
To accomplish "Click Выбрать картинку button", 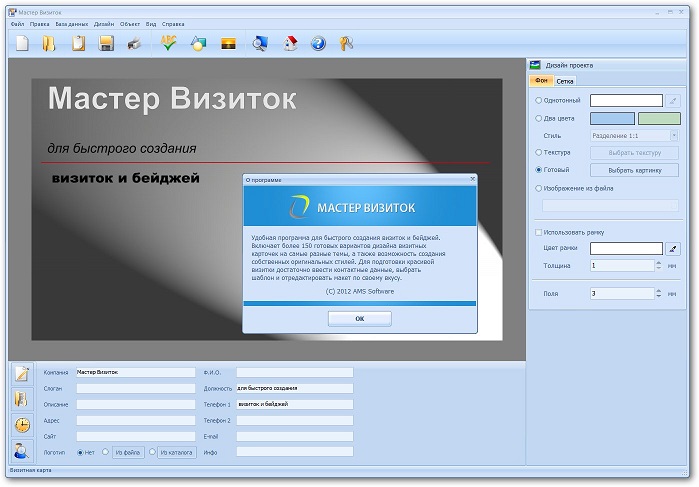I will (634, 170).
